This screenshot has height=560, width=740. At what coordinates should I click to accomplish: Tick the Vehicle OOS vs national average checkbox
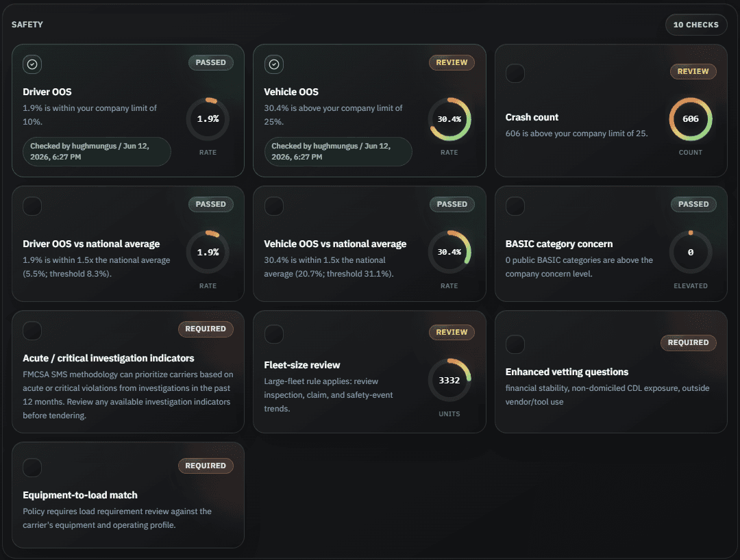click(273, 206)
